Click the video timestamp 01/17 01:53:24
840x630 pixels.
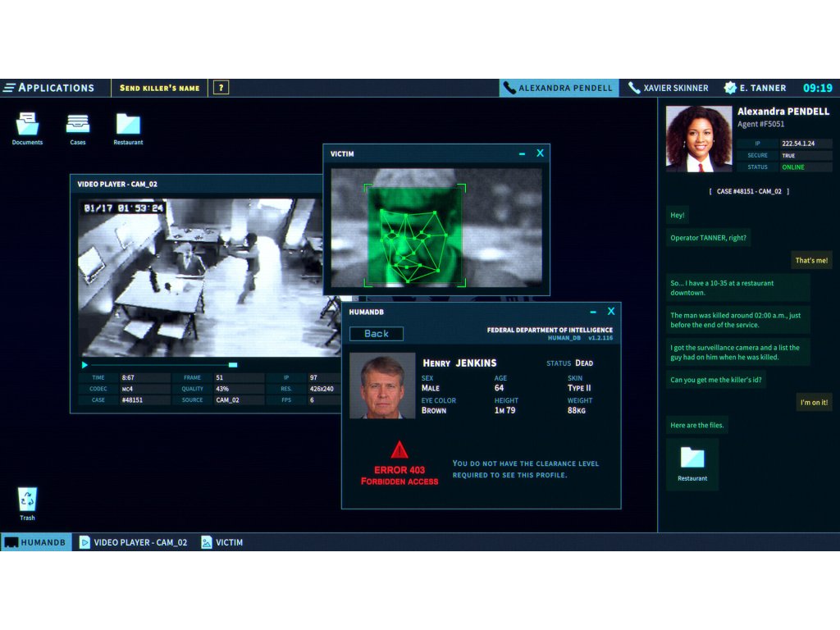123,208
